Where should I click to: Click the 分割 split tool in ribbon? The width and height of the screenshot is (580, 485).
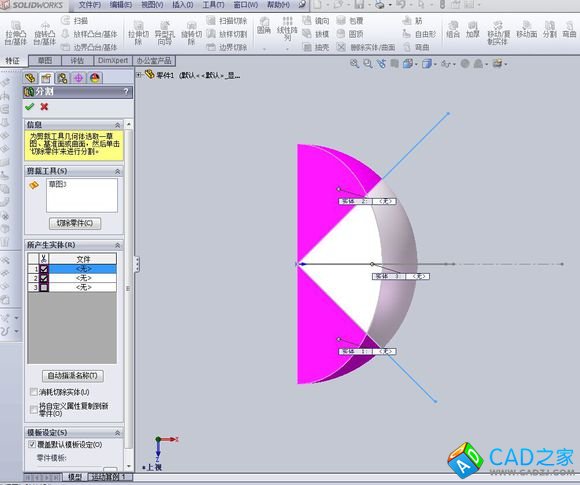click(x=550, y=30)
